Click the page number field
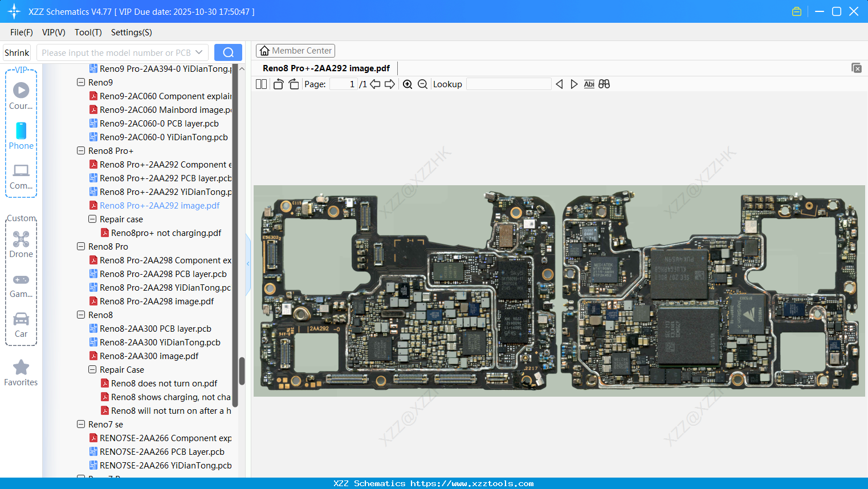Screen dimensions: 868x489 click(344, 84)
